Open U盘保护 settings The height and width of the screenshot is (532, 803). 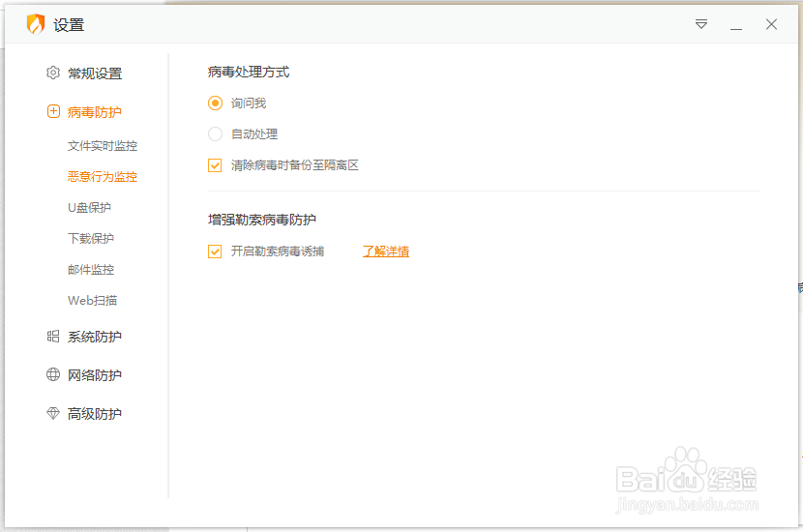[89, 207]
